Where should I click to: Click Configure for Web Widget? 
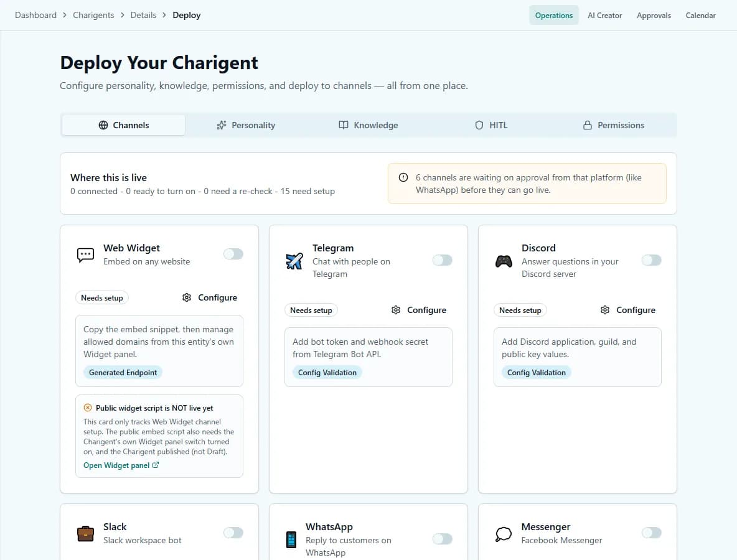pos(210,297)
